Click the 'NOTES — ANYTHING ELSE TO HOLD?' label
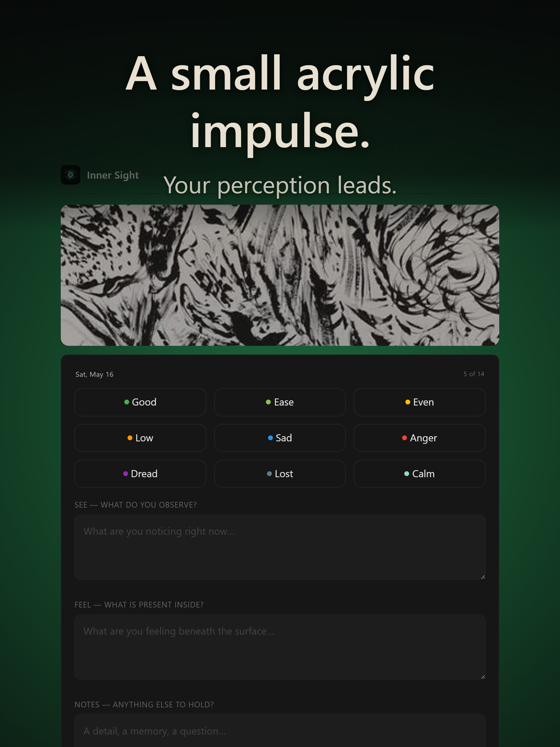Screen dimensions: 560x747 (x=144, y=704)
